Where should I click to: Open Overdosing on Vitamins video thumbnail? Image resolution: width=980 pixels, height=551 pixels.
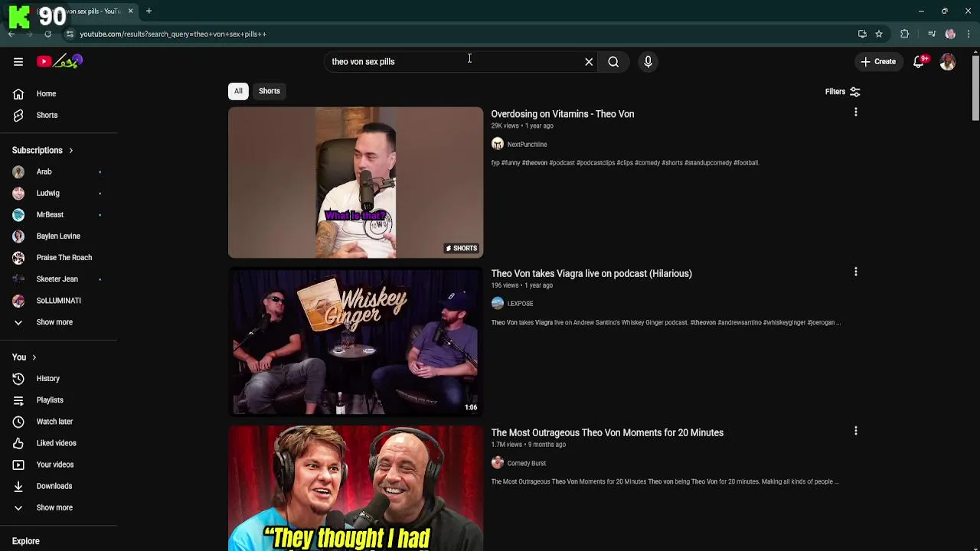point(355,182)
